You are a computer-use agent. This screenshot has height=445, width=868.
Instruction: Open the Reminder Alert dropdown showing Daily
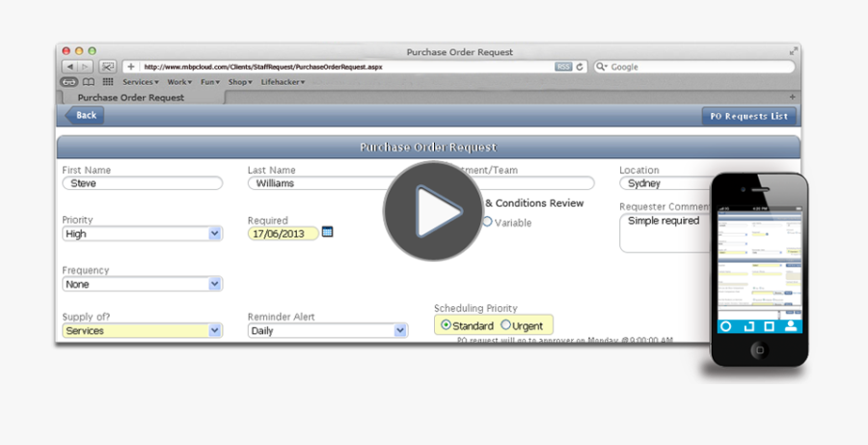click(x=400, y=330)
